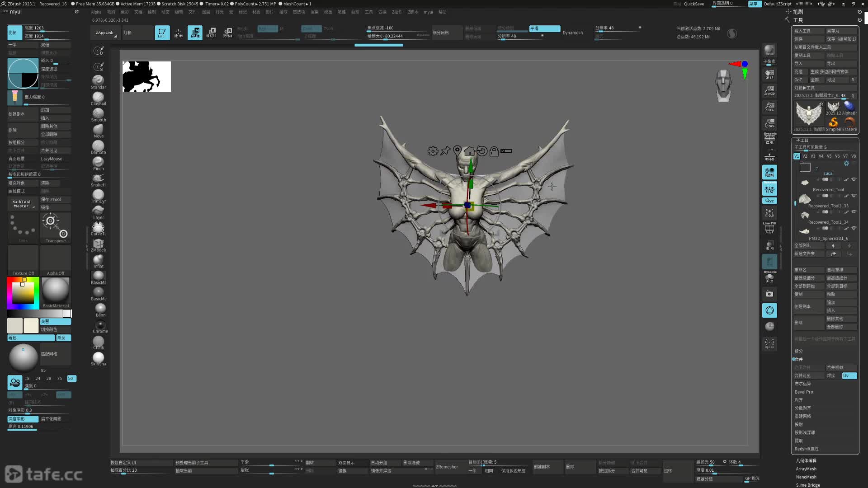Toggle the Uv option next to 焊接

(849, 376)
